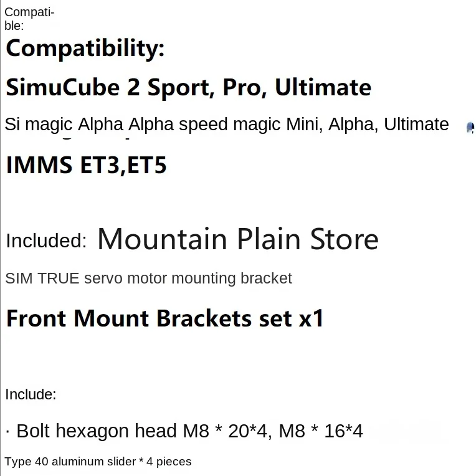The width and height of the screenshot is (476, 476).
Task: Click 'Type 40 aluminum slider * 4 pieces'
Action: (98, 462)
